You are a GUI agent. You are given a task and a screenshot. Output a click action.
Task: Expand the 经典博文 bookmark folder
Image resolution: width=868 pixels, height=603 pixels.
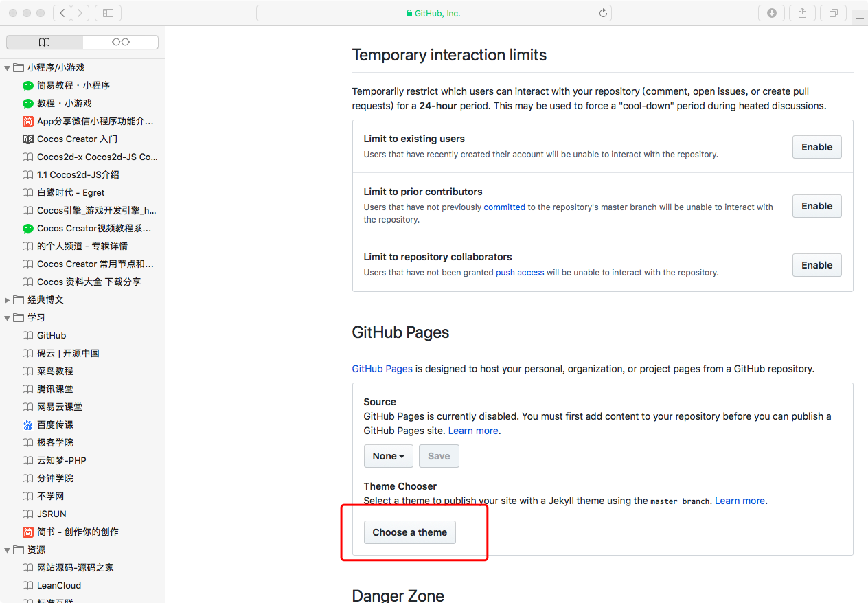click(x=8, y=300)
